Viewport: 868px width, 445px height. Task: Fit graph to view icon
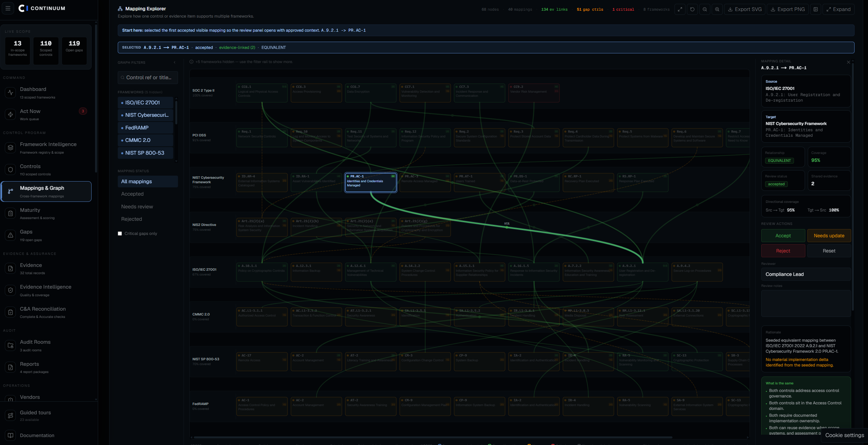680,9
